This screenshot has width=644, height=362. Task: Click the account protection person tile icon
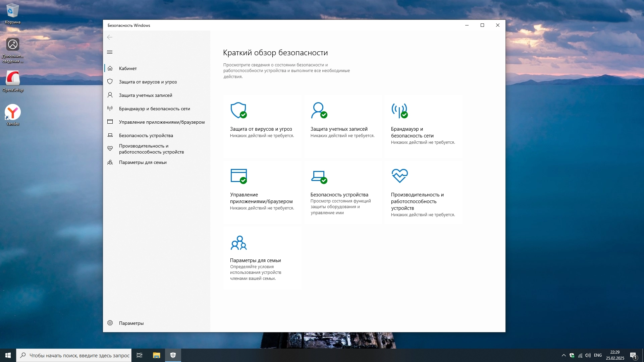click(319, 110)
